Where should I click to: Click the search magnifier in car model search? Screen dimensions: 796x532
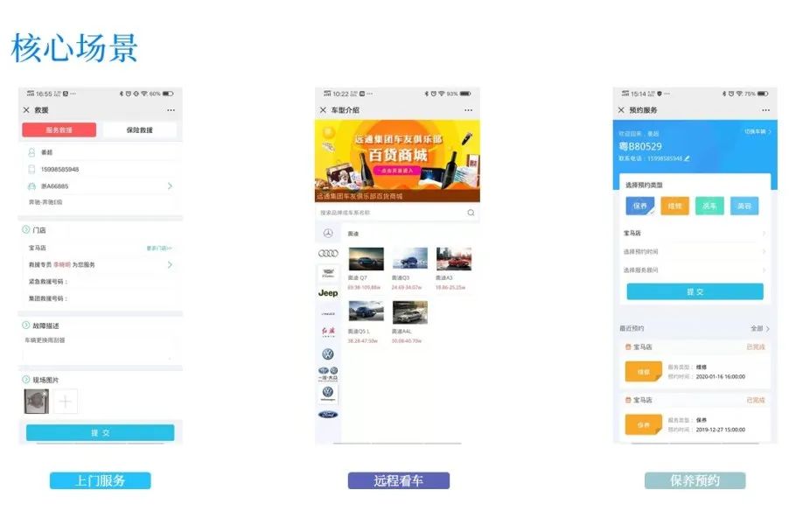(x=471, y=213)
